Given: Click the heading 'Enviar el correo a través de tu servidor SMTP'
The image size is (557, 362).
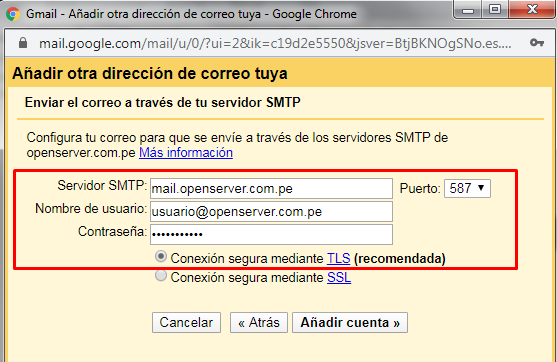Looking at the screenshot, I should tap(163, 103).
